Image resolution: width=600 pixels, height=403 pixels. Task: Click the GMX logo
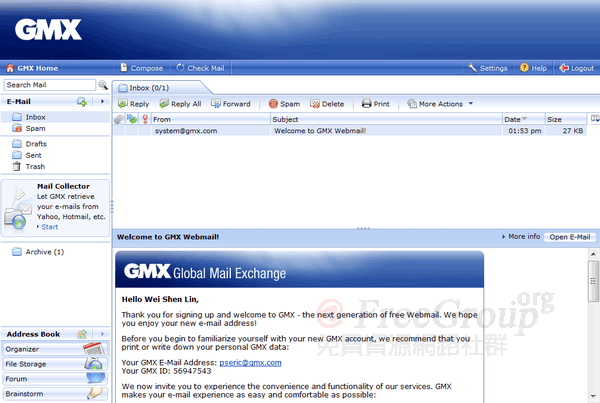coord(48,29)
